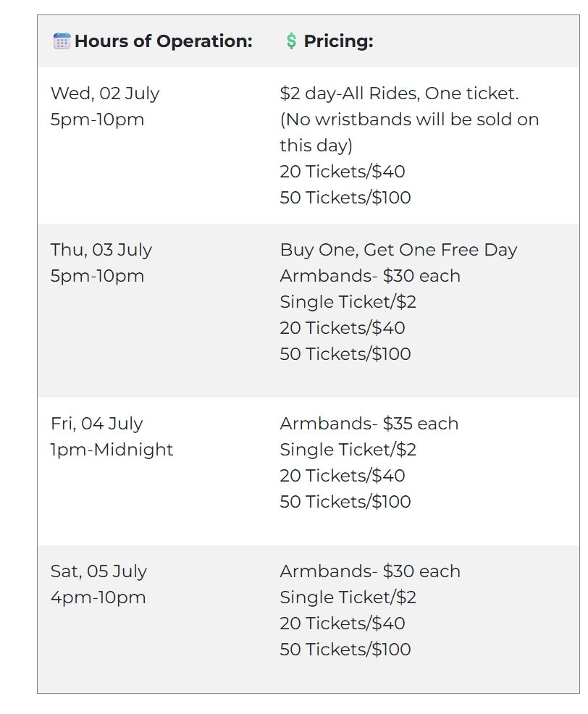Image resolution: width=588 pixels, height=714 pixels.
Task: Select the Hours of Operation heading
Action: pos(164,41)
